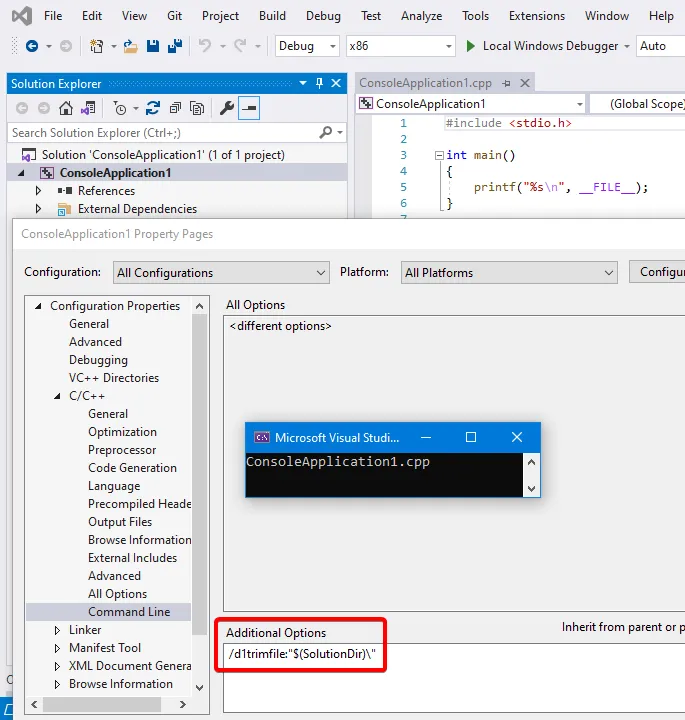The width and height of the screenshot is (685, 720).
Task: Open the Debug menu
Action: click(x=324, y=16)
